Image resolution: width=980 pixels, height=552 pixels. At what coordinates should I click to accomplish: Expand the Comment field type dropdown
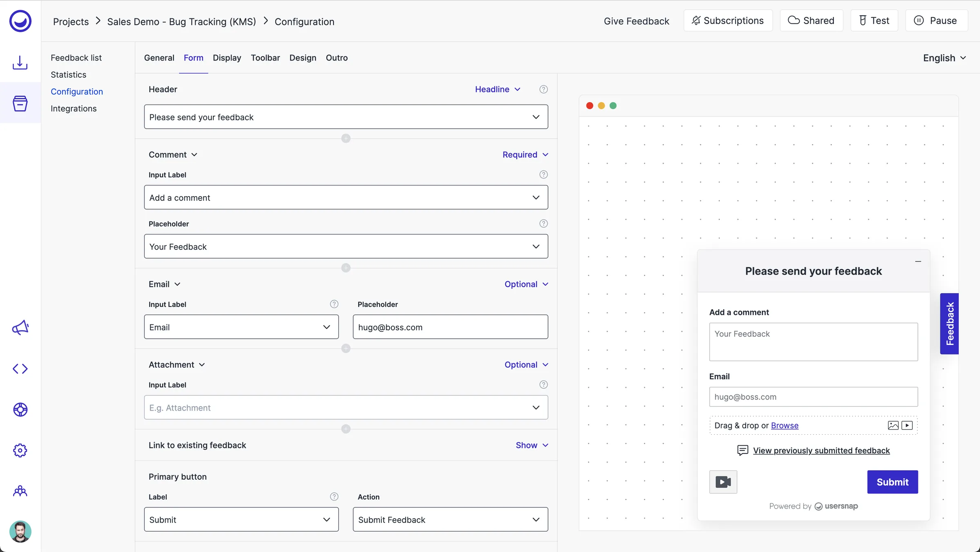click(173, 154)
